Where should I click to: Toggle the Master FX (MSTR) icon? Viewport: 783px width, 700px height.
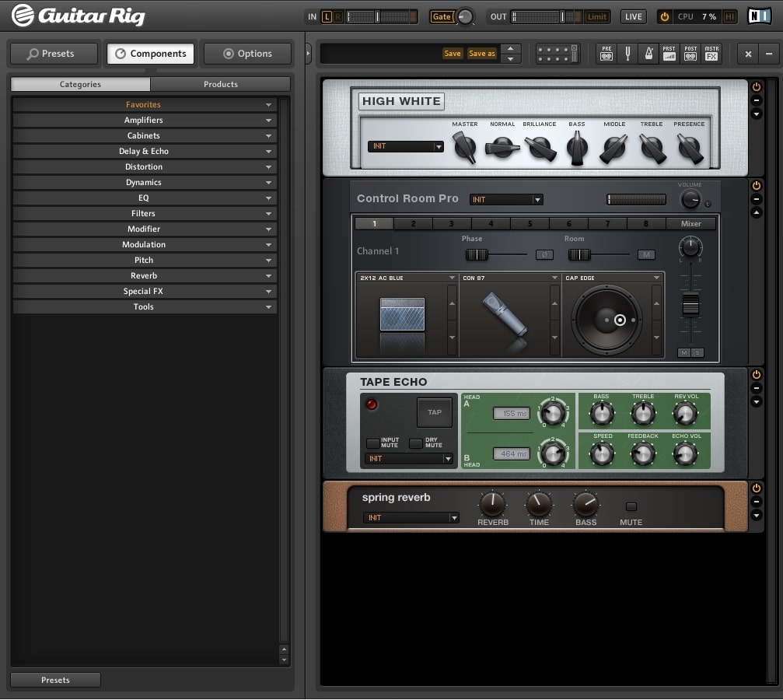pos(711,54)
